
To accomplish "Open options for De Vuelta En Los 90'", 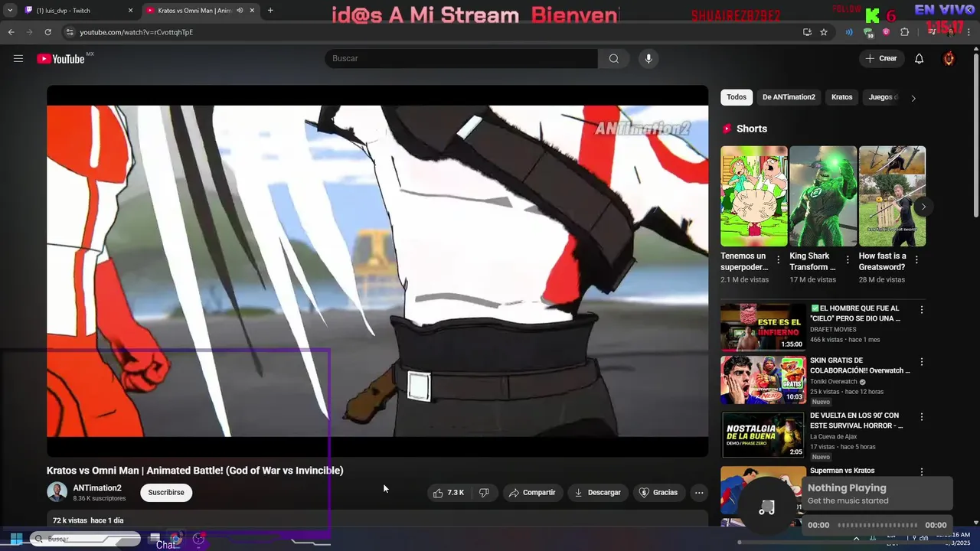I will click(x=922, y=417).
